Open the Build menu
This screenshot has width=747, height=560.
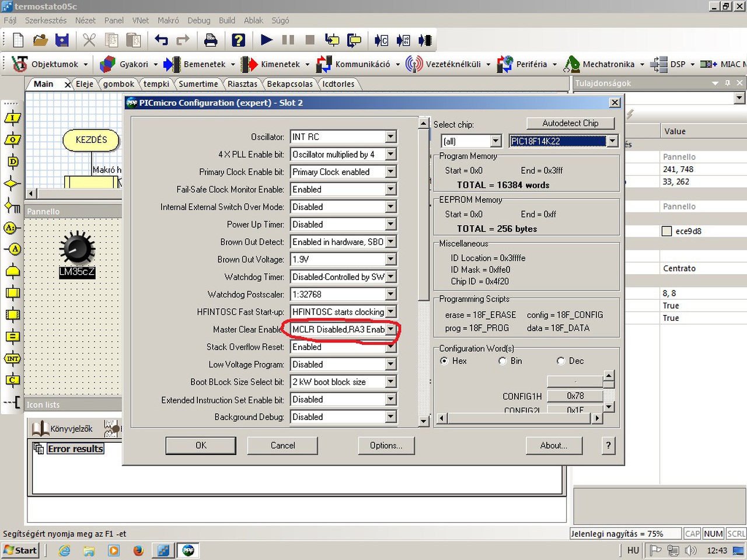click(x=227, y=20)
